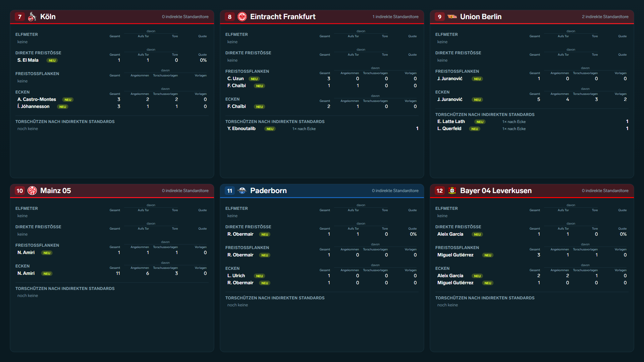Click the NEU badge beside E. Latte Lath
This screenshot has width=644, height=362.
click(x=480, y=122)
